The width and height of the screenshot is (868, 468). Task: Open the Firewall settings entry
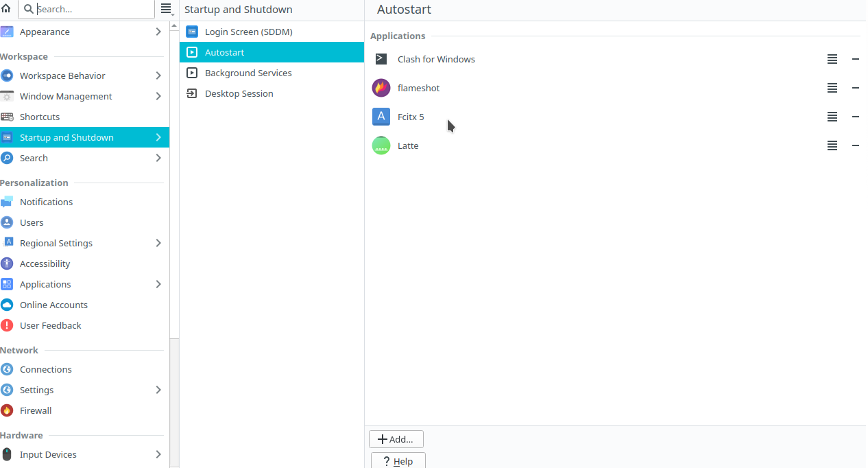(36, 410)
